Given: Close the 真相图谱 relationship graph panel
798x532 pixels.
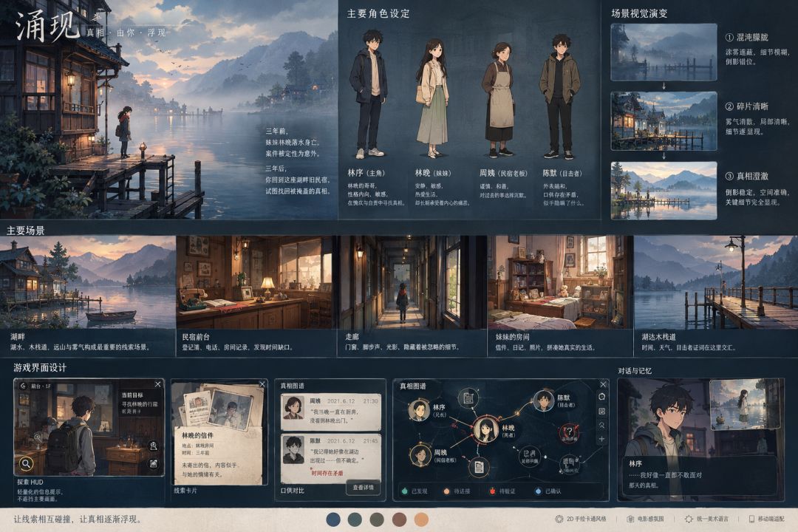Looking at the screenshot, I should pos(603,384).
